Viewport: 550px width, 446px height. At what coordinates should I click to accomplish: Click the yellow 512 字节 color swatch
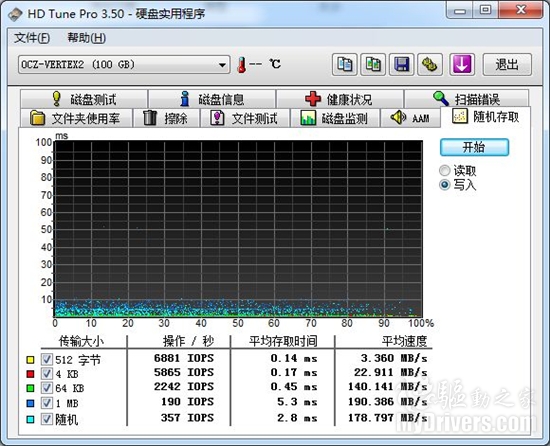(x=31, y=360)
